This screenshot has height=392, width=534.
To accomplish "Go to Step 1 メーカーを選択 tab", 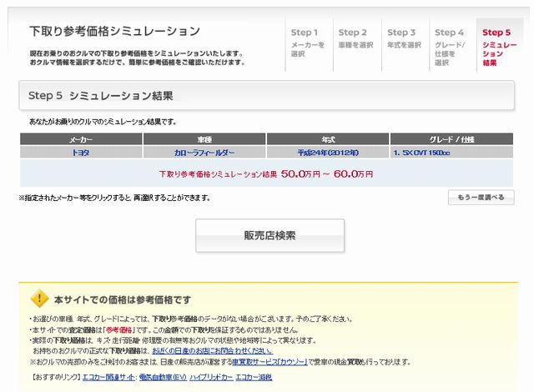I will tap(309, 42).
